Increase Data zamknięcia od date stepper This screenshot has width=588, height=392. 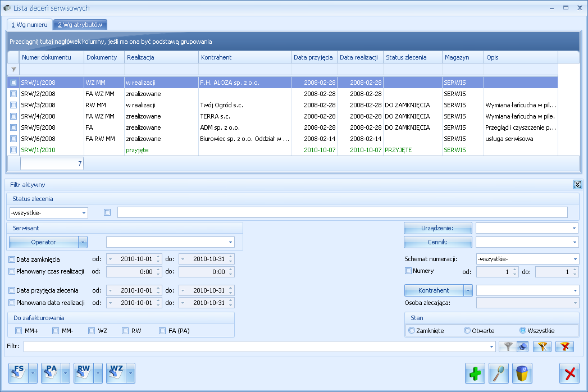[x=158, y=257]
